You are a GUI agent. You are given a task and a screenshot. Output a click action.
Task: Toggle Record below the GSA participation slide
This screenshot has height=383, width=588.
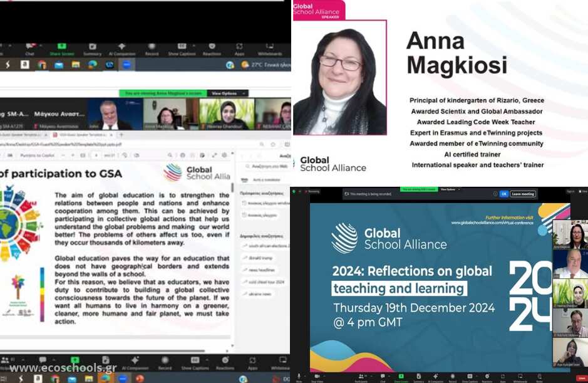tap(165, 363)
